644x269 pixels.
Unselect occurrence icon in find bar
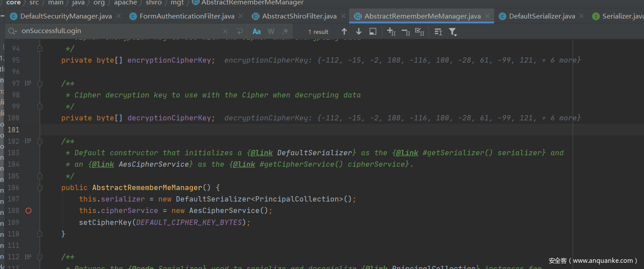tap(406, 31)
